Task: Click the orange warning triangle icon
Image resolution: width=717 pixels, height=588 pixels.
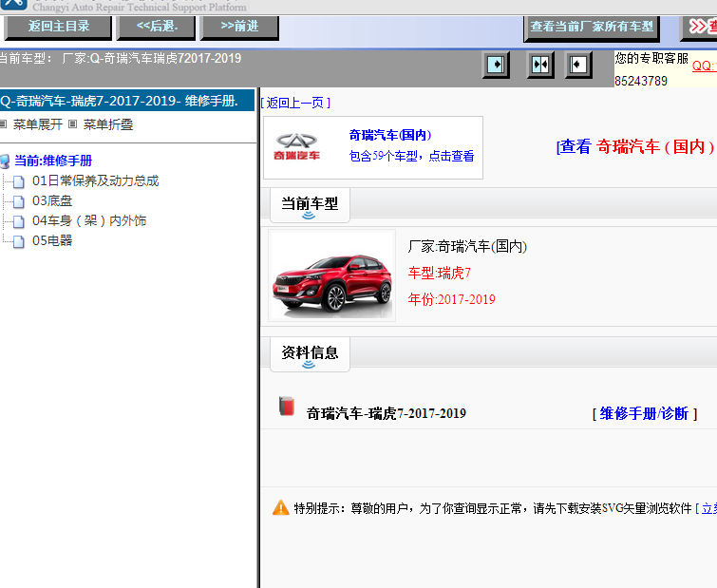Action: click(x=281, y=507)
